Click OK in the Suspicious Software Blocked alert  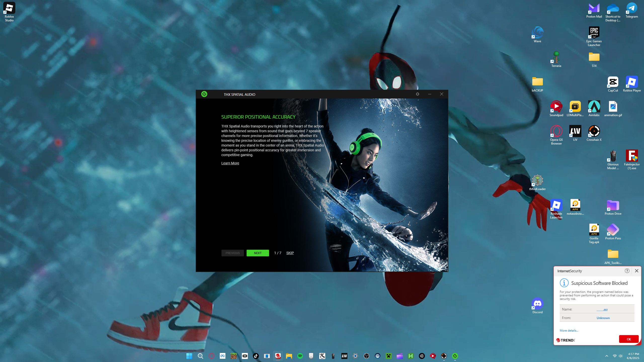coord(629,339)
